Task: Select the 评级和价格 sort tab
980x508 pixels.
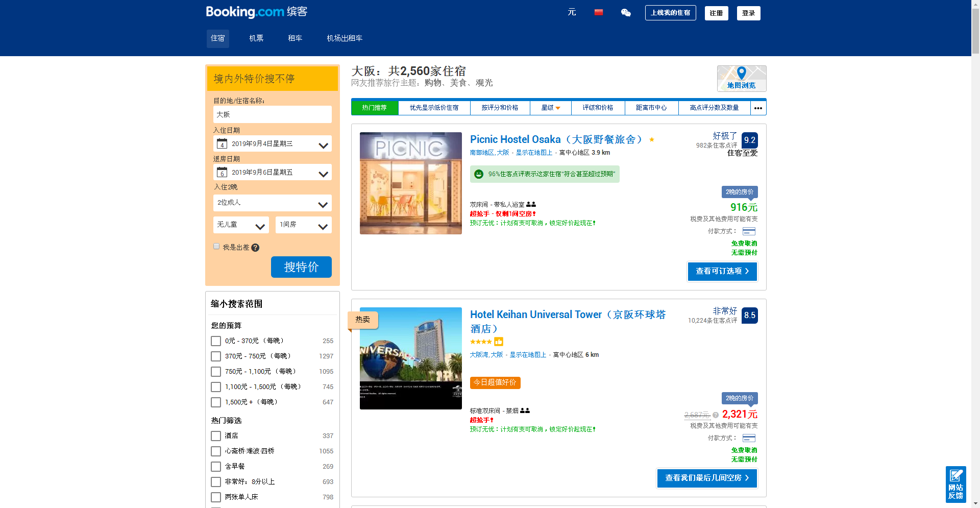Action: click(x=598, y=108)
